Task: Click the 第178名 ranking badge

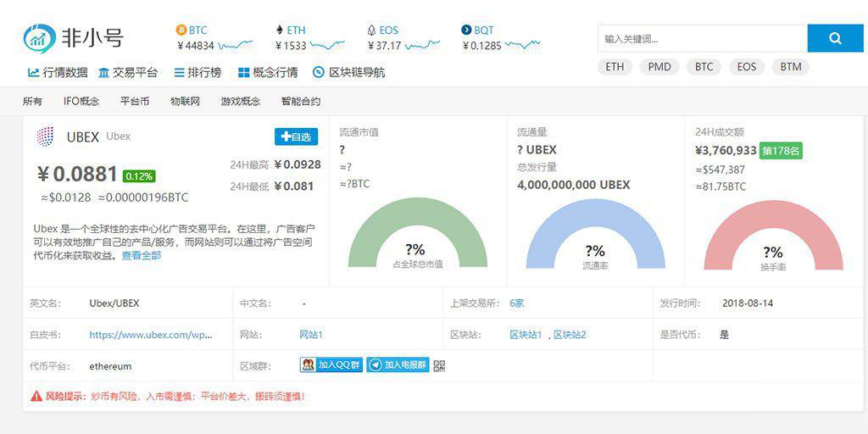Action: (x=781, y=150)
